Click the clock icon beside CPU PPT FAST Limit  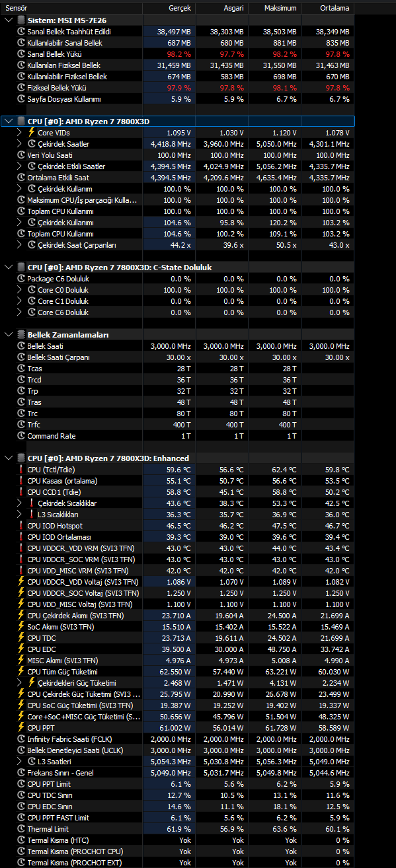tap(20, 818)
